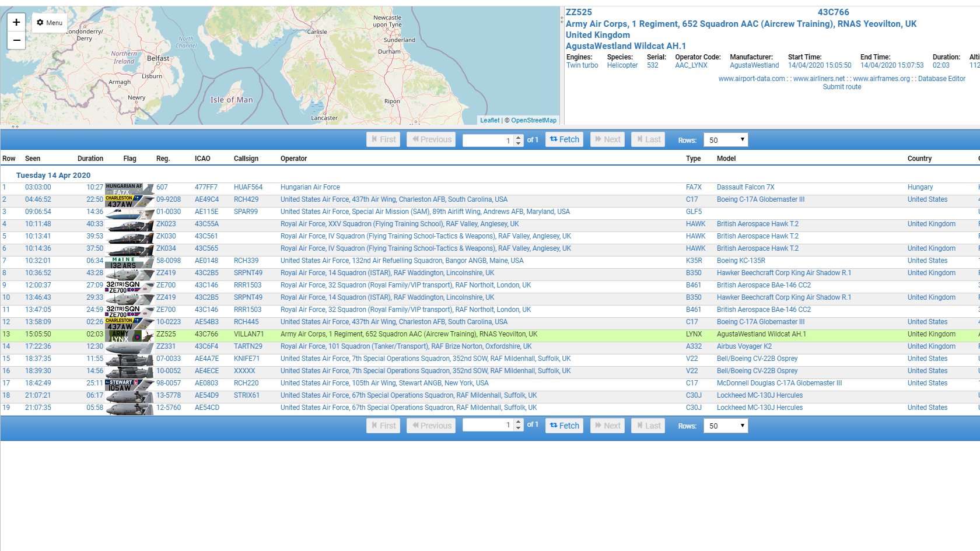Image resolution: width=980 pixels, height=551 pixels.
Task: Jump to Last page in bottom pager
Action: 648,426
